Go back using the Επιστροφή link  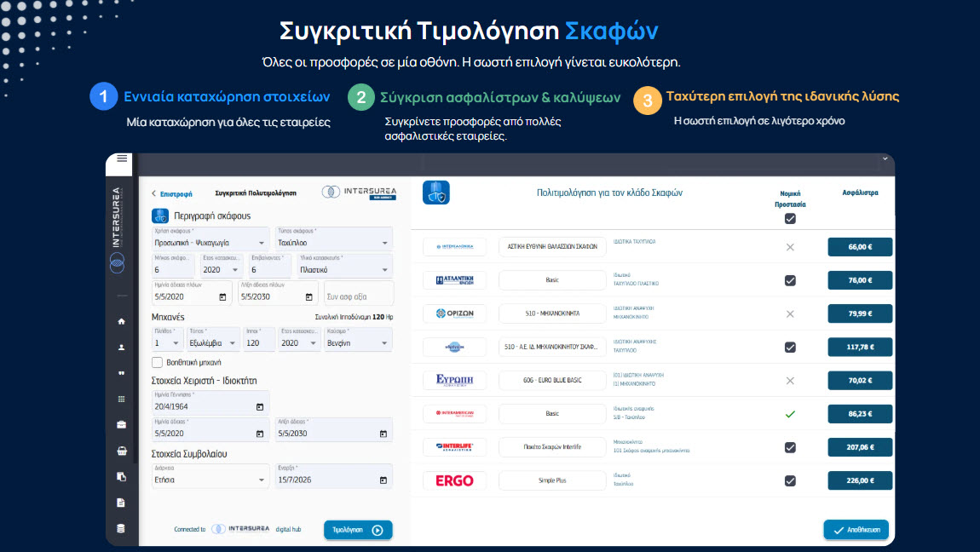pyautogui.click(x=172, y=193)
